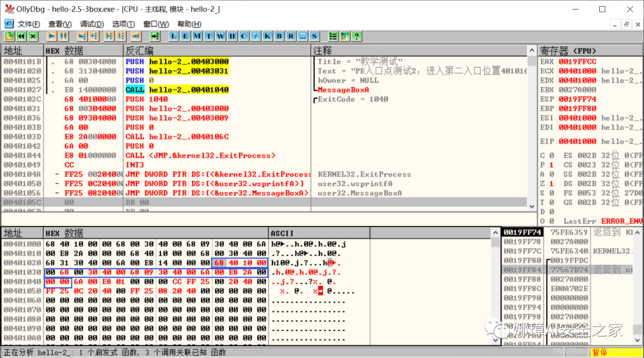Select the JMP user32.wsprintfA line

tap(215, 184)
